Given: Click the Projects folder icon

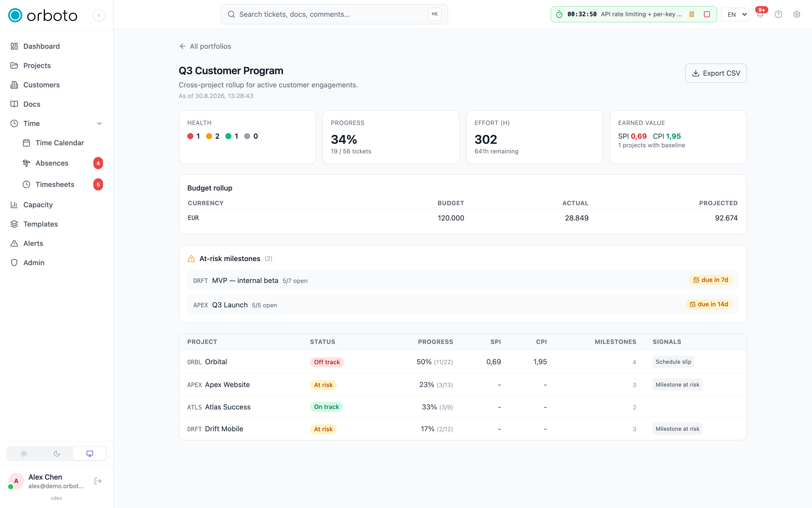Looking at the screenshot, I should click(14, 66).
